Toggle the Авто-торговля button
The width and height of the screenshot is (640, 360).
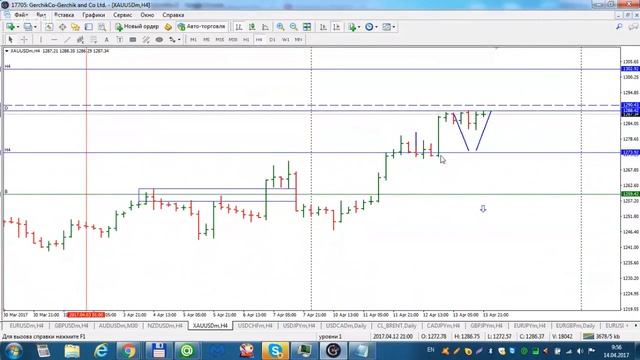click(201, 27)
